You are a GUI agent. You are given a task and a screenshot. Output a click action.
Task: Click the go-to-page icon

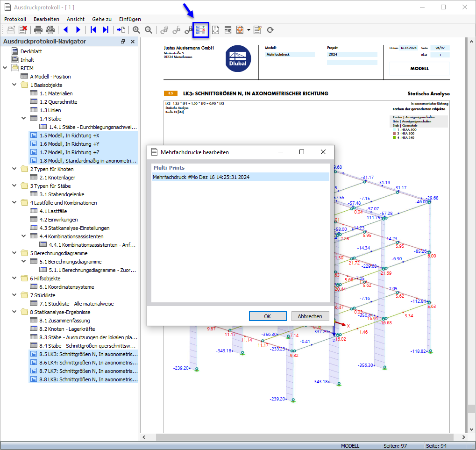(x=121, y=30)
